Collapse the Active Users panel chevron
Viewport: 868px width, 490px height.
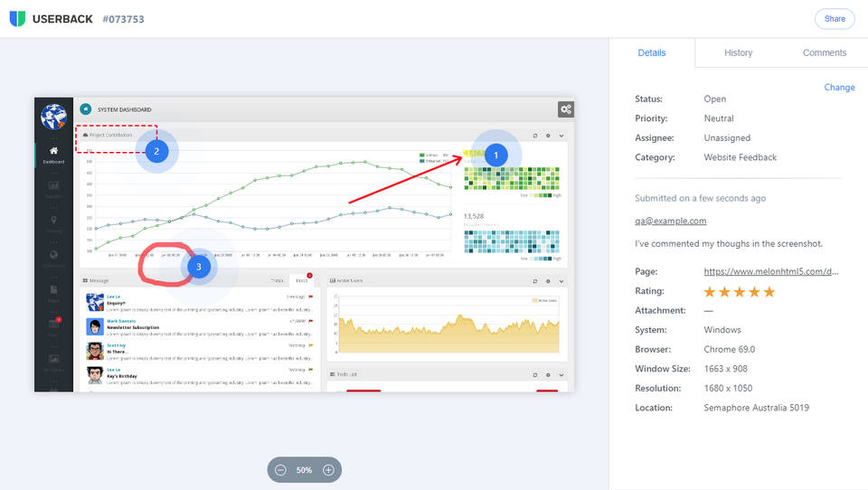[x=561, y=281]
